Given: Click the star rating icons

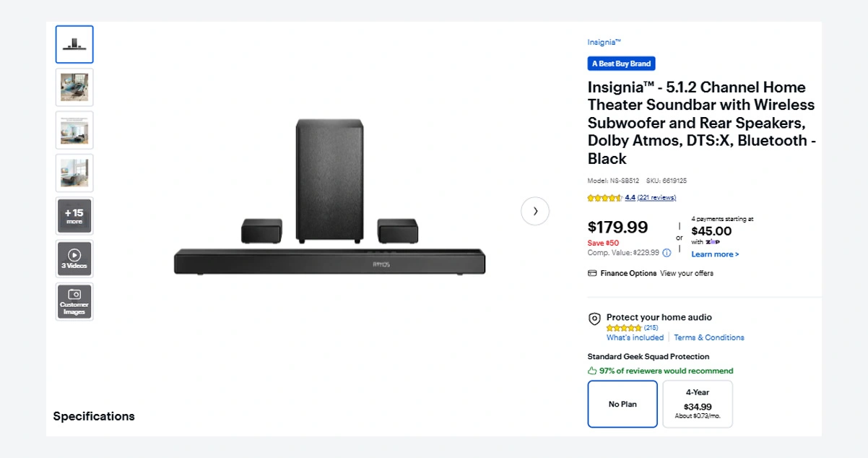Looking at the screenshot, I should pyautogui.click(x=604, y=198).
